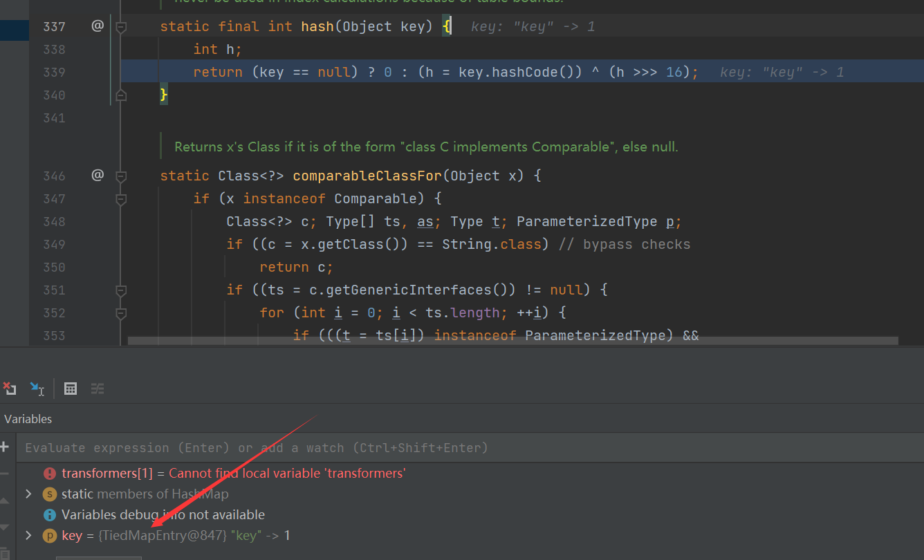
Task: Click the Drop Frame icon in debugger toolbar
Action: [9, 389]
